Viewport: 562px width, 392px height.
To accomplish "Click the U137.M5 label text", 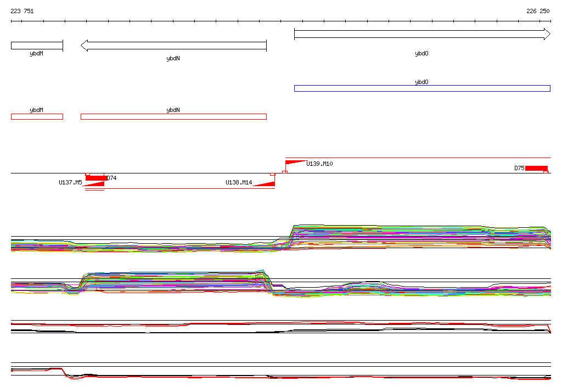I will click(x=71, y=182).
